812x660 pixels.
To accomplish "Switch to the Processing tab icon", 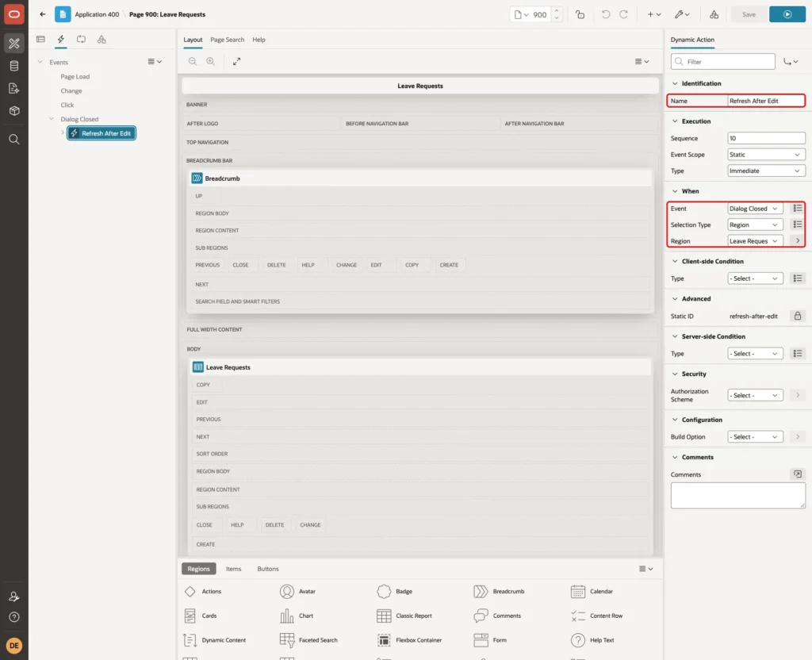I will click(82, 40).
